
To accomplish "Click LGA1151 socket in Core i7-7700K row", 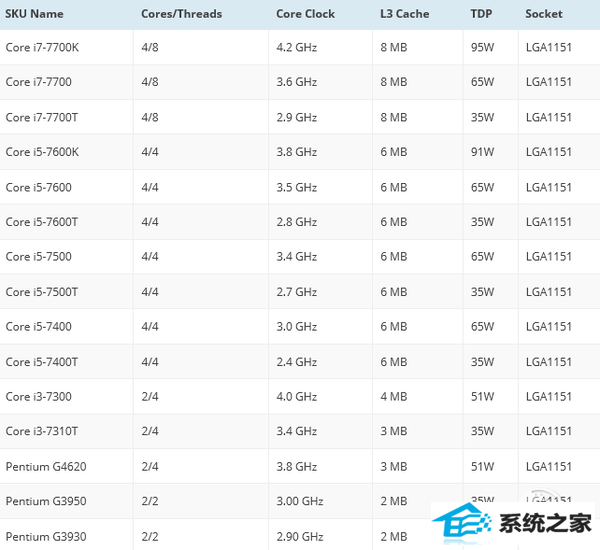I will tap(548, 47).
